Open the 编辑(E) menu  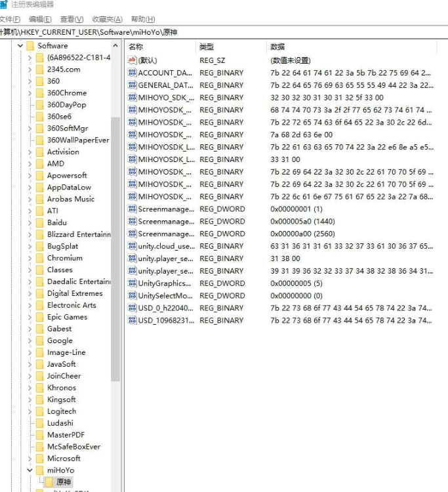(x=41, y=19)
